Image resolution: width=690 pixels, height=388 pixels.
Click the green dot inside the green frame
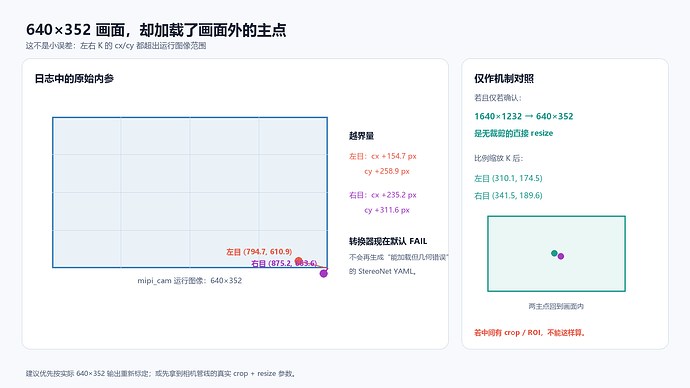(x=554, y=253)
